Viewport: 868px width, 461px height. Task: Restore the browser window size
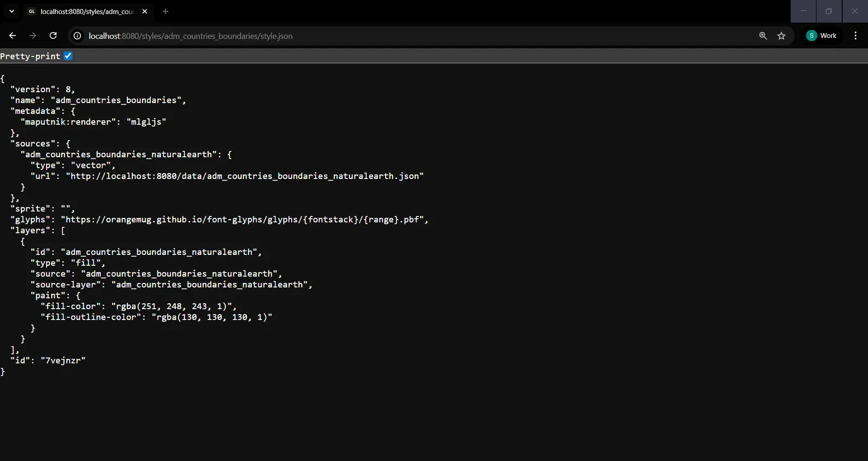click(x=828, y=11)
